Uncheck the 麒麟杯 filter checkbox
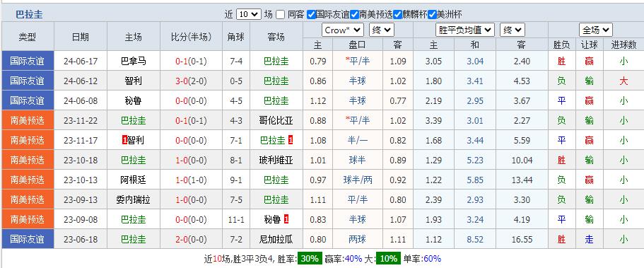This screenshot has height=268, width=644. [x=397, y=14]
